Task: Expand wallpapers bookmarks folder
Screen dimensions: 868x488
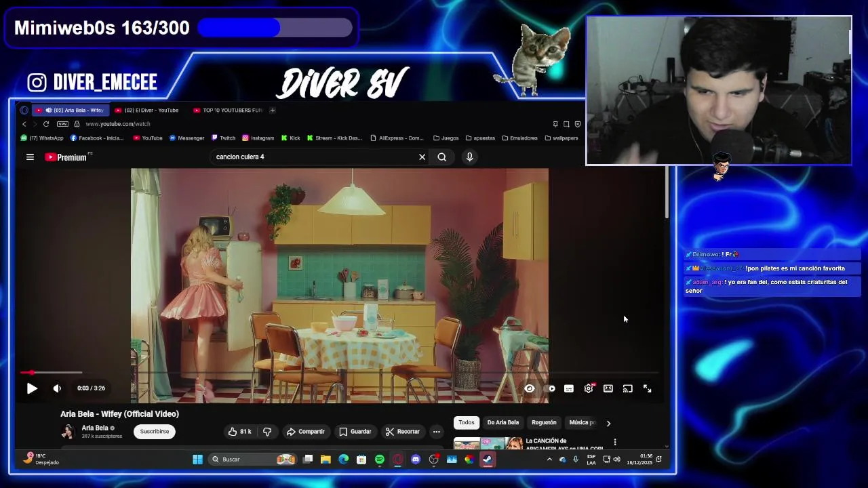Action: [x=561, y=138]
